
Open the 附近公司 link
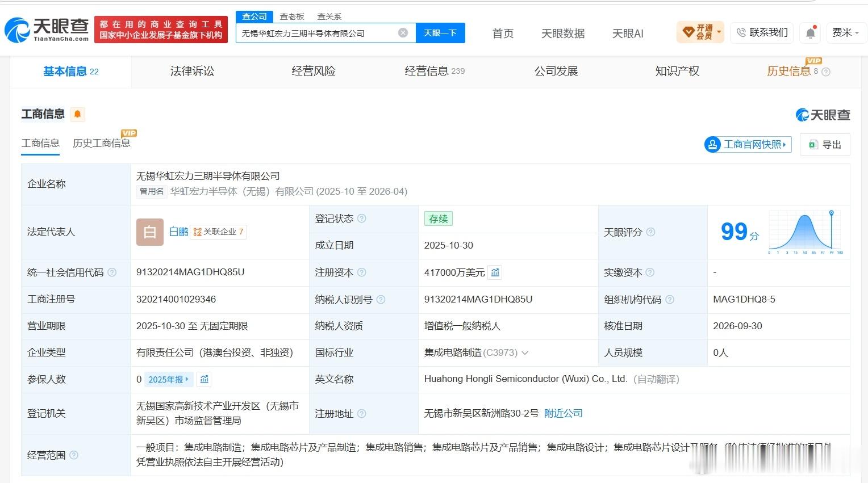pos(564,414)
